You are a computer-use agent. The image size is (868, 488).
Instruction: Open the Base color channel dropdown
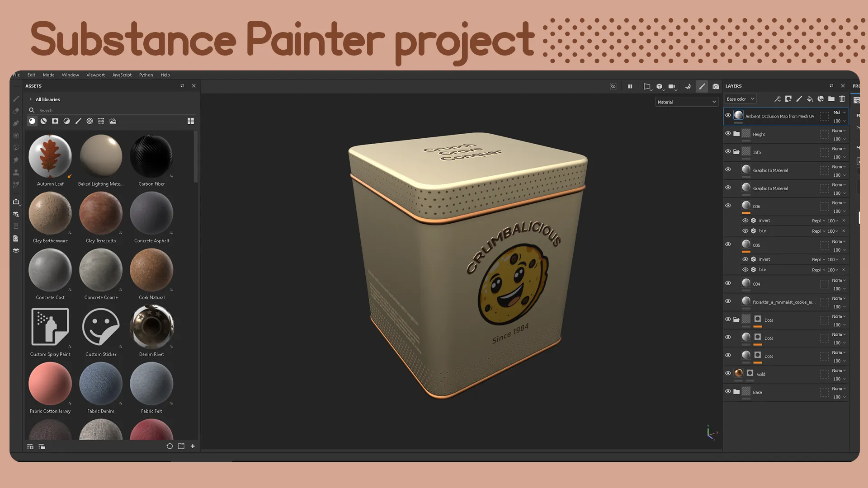tap(740, 99)
